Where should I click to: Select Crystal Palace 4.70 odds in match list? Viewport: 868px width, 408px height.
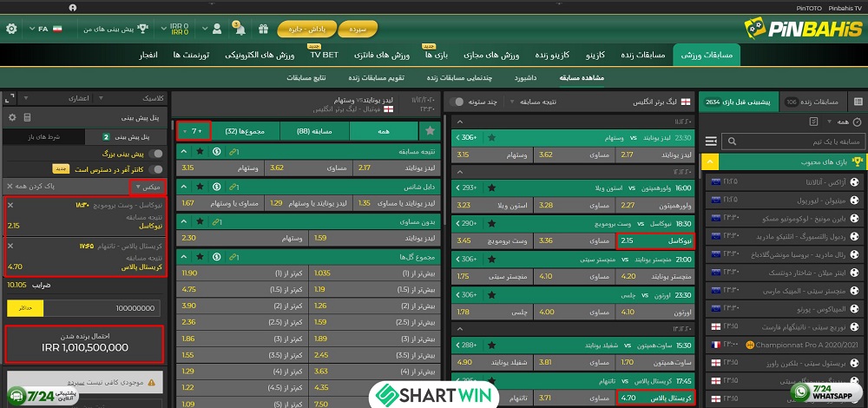point(654,398)
